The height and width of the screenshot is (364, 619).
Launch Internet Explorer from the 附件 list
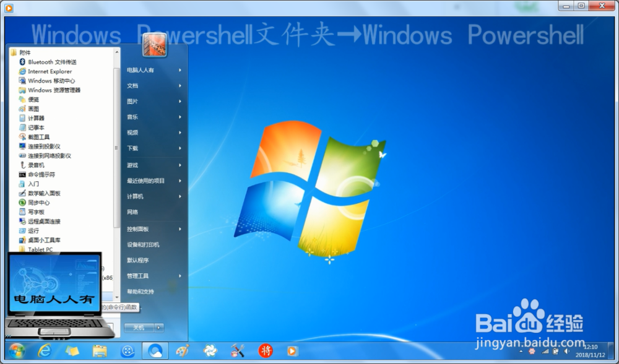click(x=45, y=71)
